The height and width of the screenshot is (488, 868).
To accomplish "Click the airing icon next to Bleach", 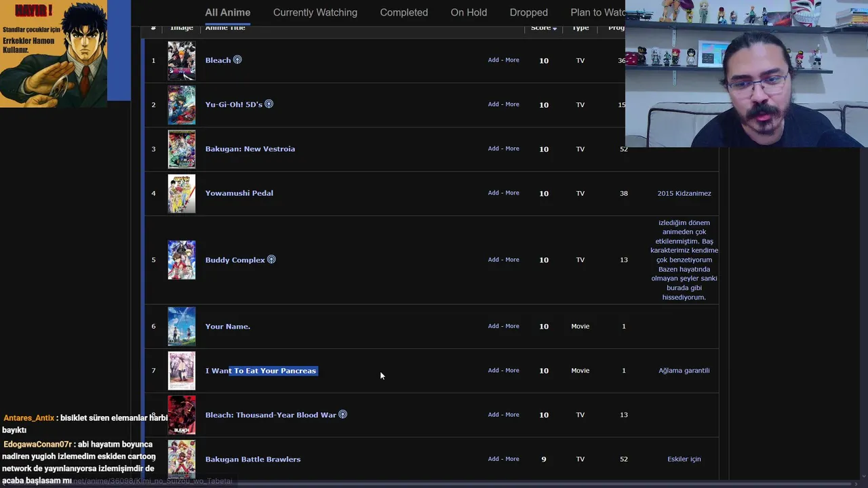I will (x=237, y=60).
